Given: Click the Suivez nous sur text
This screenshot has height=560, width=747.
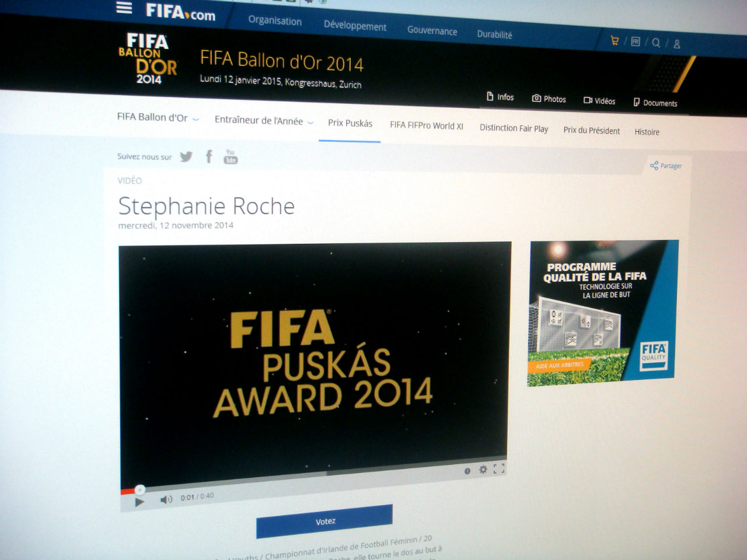Looking at the screenshot, I should 144,156.
